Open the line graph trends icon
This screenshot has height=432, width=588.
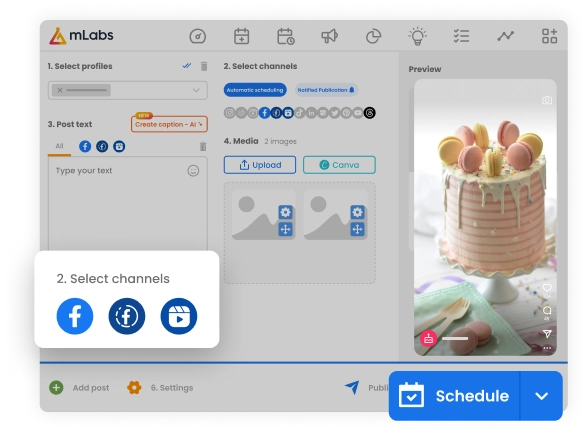[x=506, y=36]
